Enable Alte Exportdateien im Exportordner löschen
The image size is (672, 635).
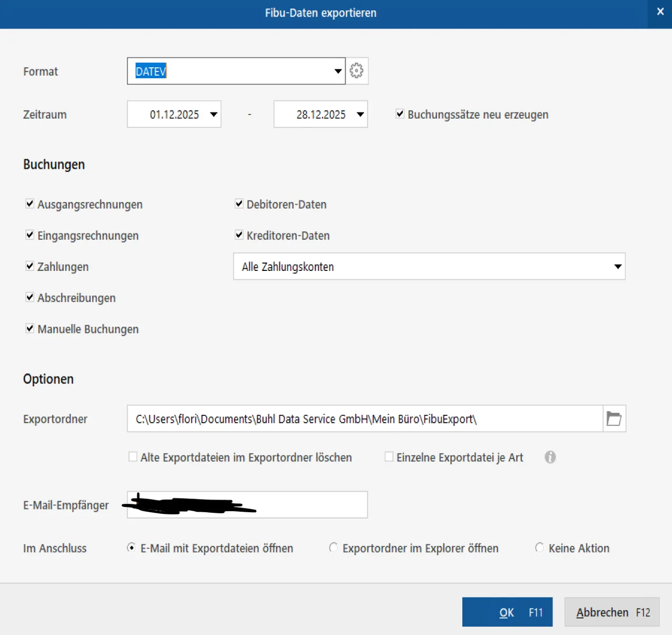(133, 457)
